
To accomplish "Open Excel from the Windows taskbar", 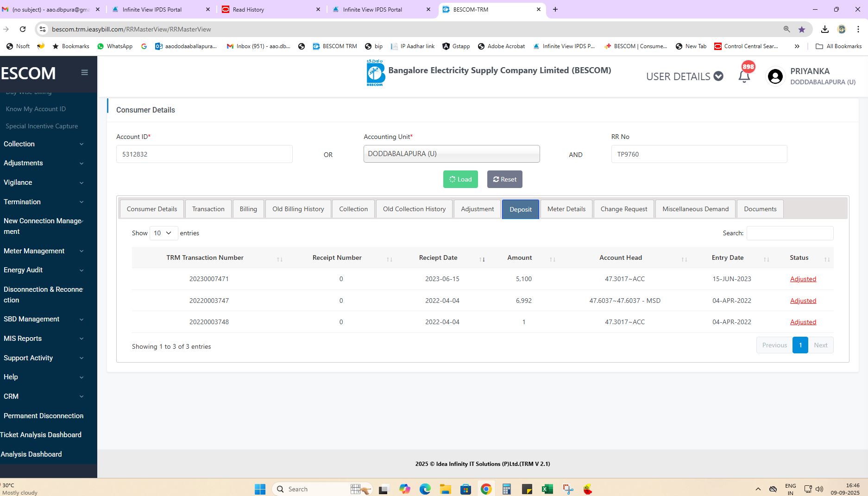I will tap(547, 489).
